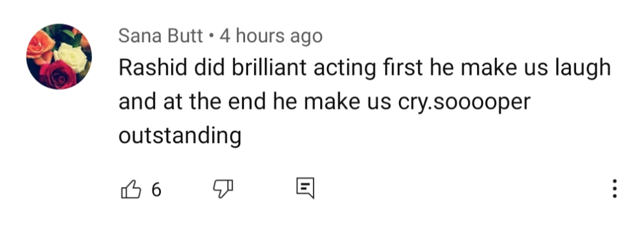This screenshot has width=644, height=226.
Task: Toggle the dislike state on this comment
Action: pos(223,189)
